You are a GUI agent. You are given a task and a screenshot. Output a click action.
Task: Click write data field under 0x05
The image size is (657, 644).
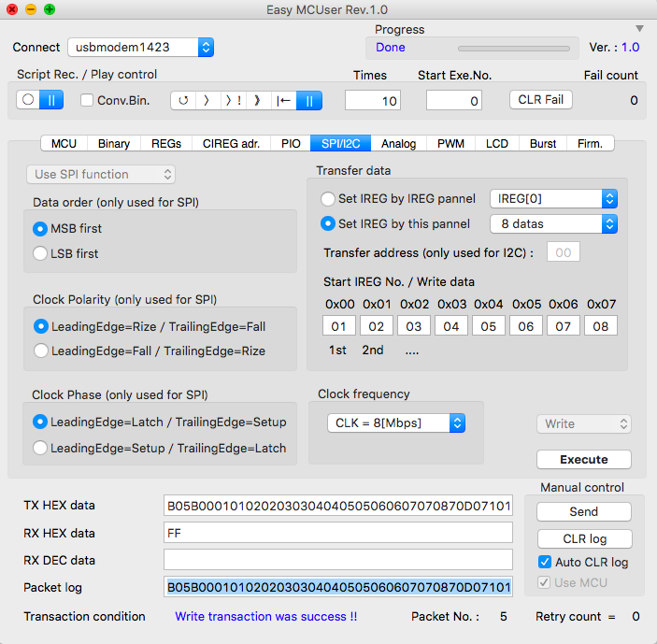(526, 326)
